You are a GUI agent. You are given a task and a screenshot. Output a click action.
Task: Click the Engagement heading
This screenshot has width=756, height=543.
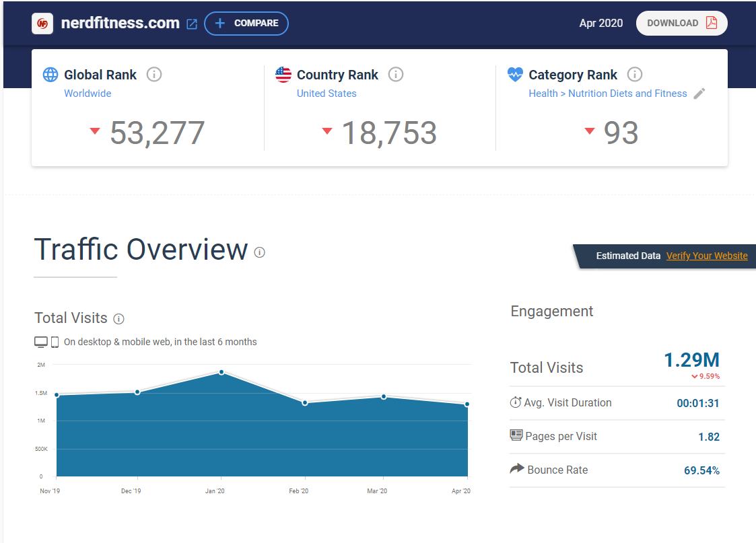pos(551,312)
